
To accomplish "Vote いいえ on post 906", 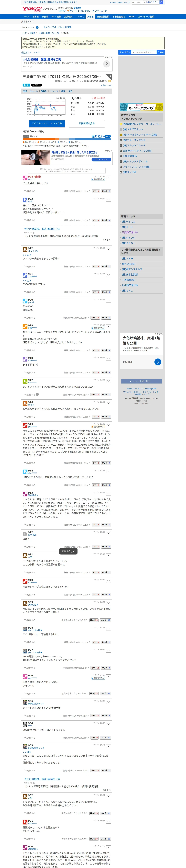I will [105, 693].
